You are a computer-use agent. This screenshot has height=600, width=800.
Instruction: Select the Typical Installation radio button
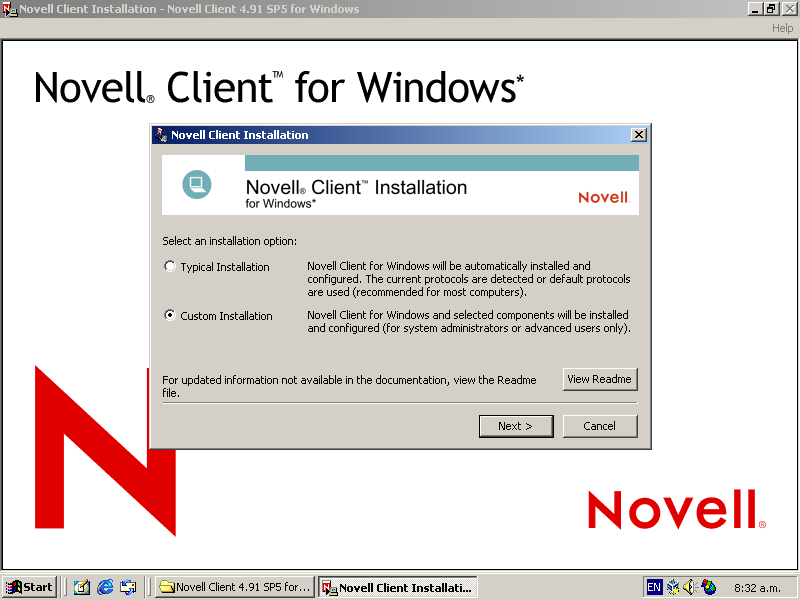[170, 266]
